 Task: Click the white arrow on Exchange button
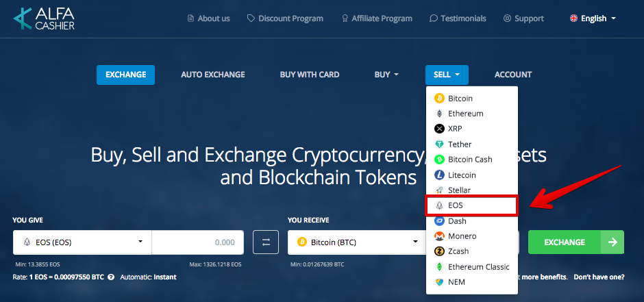tap(612, 242)
